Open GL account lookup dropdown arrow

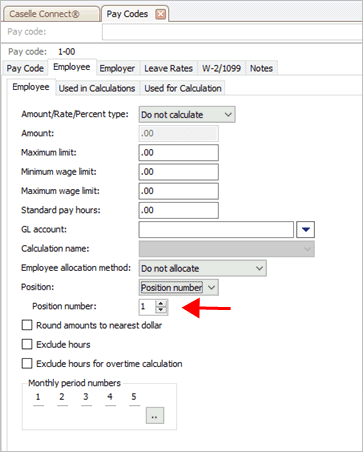point(306,229)
